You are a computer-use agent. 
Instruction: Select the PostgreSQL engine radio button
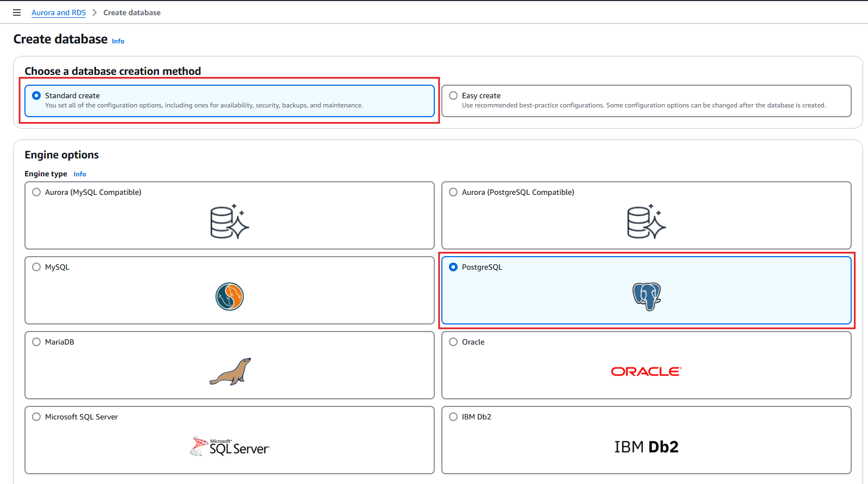(453, 267)
